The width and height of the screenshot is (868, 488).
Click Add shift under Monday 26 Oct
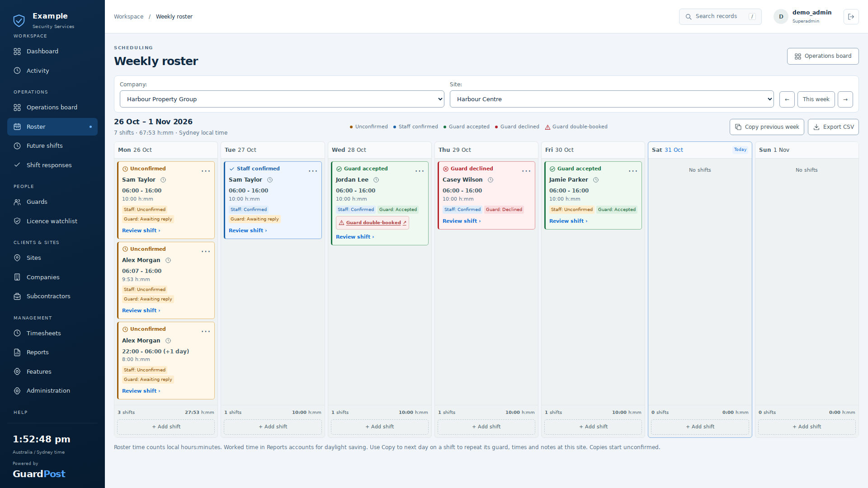point(166,427)
